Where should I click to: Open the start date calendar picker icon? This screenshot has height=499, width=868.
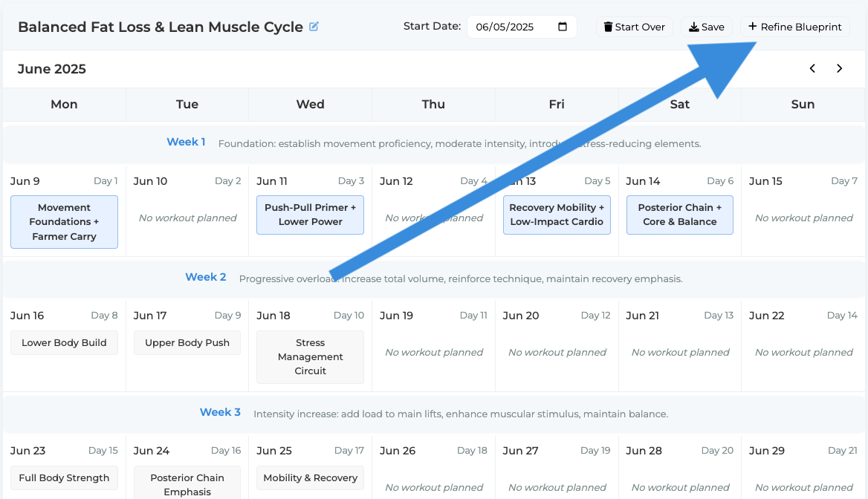click(563, 27)
